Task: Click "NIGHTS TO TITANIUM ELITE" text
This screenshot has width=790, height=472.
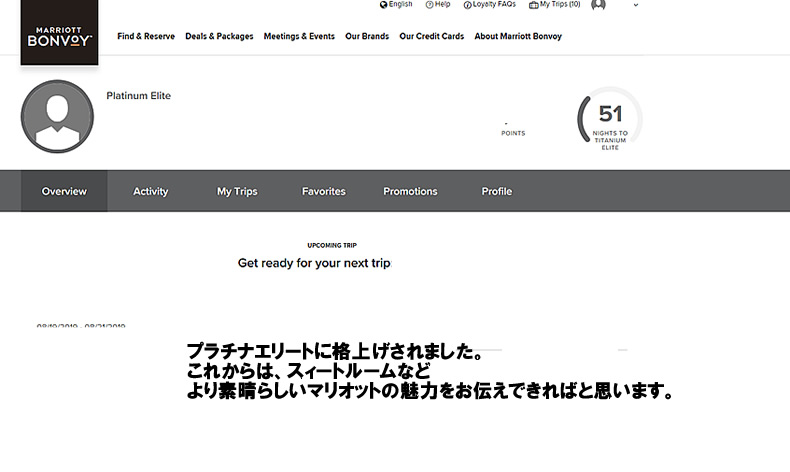Action: (x=610, y=141)
